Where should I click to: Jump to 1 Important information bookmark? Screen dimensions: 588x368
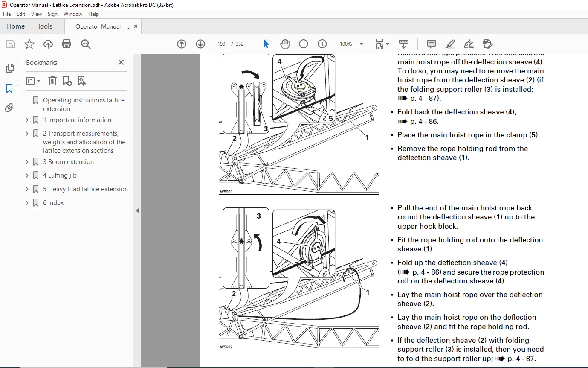[77, 120]
